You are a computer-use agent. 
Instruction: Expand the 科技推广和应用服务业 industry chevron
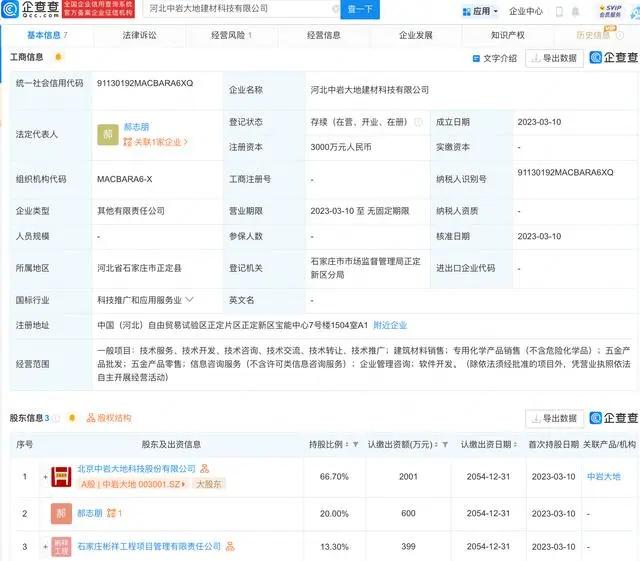point(189,299)
